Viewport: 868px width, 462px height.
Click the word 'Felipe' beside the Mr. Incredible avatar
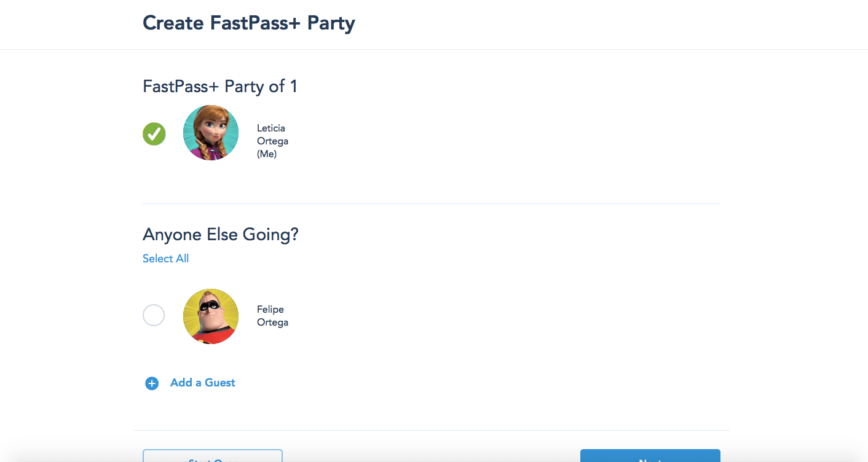click(270, 310)
